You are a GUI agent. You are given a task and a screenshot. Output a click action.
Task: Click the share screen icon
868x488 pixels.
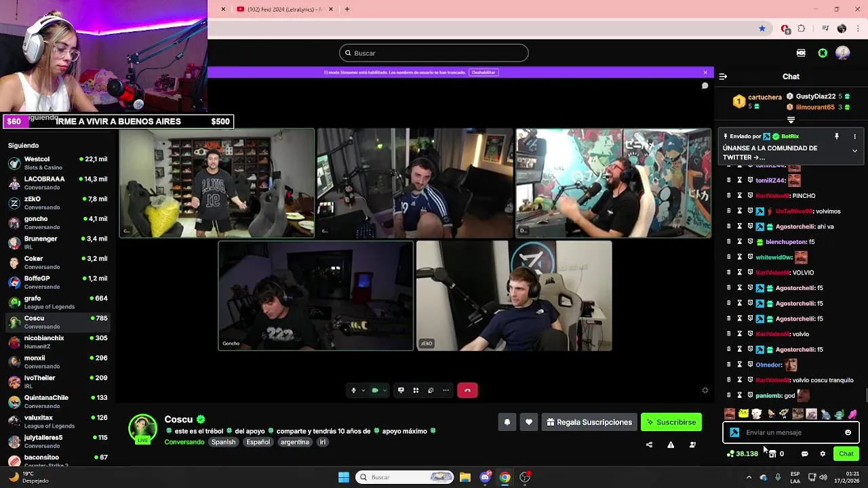click(x=401, y=390)
